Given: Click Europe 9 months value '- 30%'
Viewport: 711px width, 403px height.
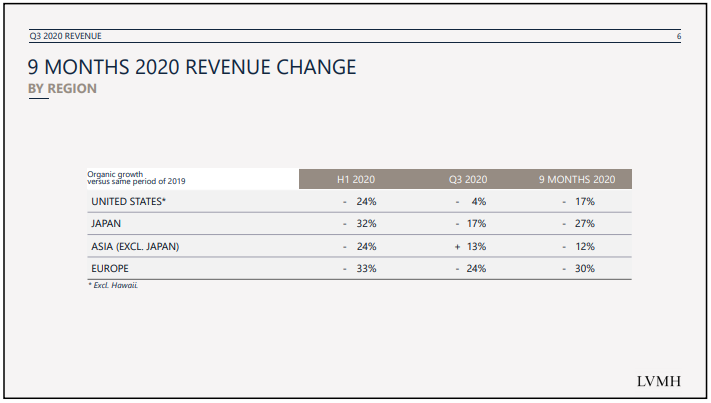Looking at the screenshot, I should tap(579, 269).
